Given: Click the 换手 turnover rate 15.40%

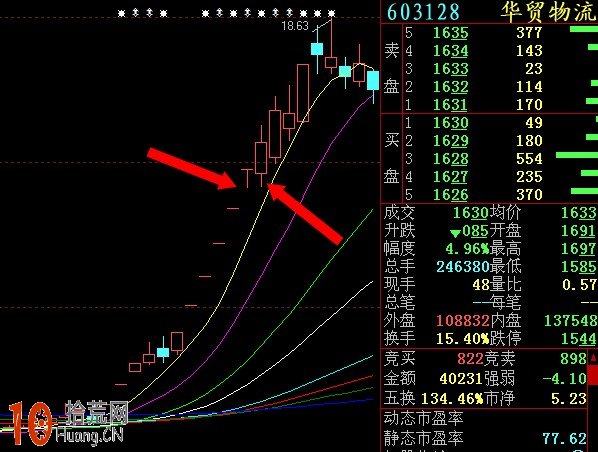Looking at the screenshot, I should 462,338.
